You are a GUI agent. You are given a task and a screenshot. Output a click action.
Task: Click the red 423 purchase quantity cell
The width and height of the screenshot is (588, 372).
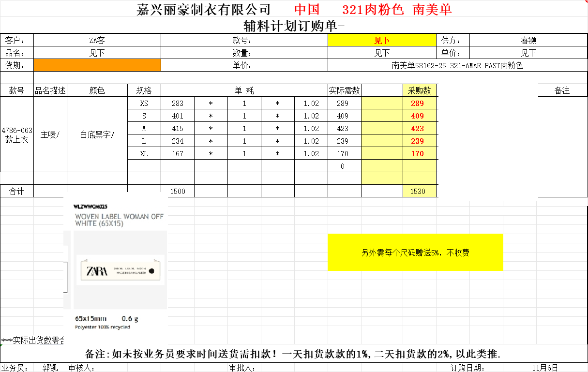click(x=417, y=129)
